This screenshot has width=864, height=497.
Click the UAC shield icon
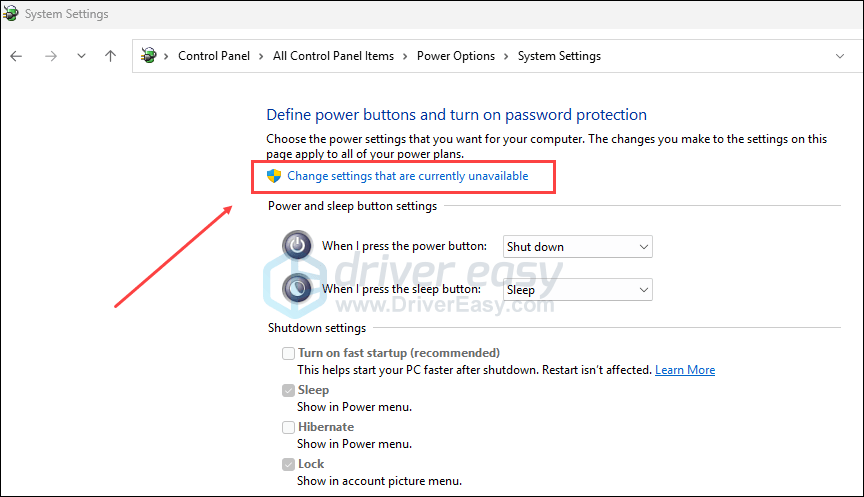tap(274, 176)
